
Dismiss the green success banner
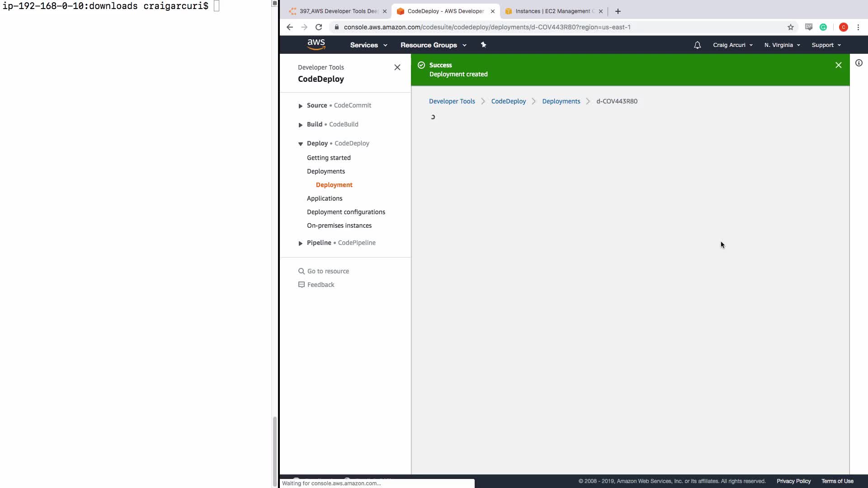coord(838,65)
